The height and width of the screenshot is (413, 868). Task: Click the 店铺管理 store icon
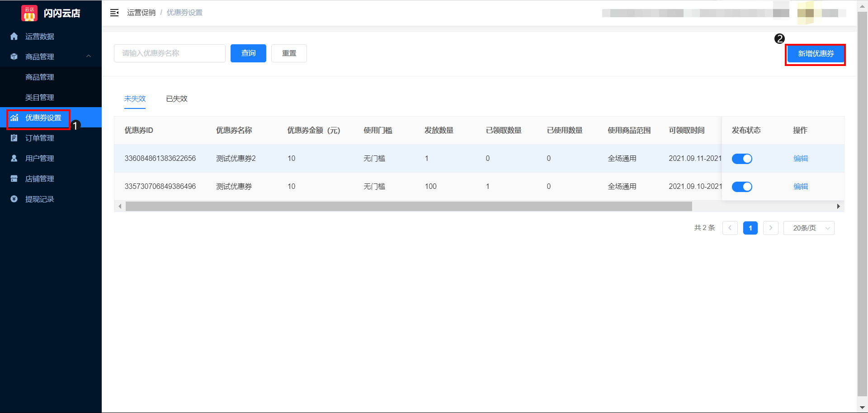coord(14,178)
